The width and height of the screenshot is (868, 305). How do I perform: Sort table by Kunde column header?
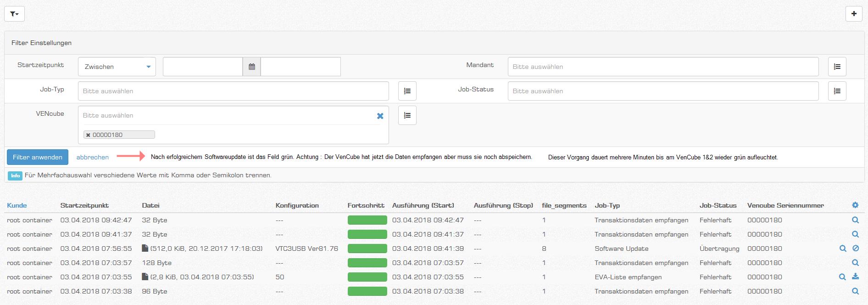click(17, 205)
